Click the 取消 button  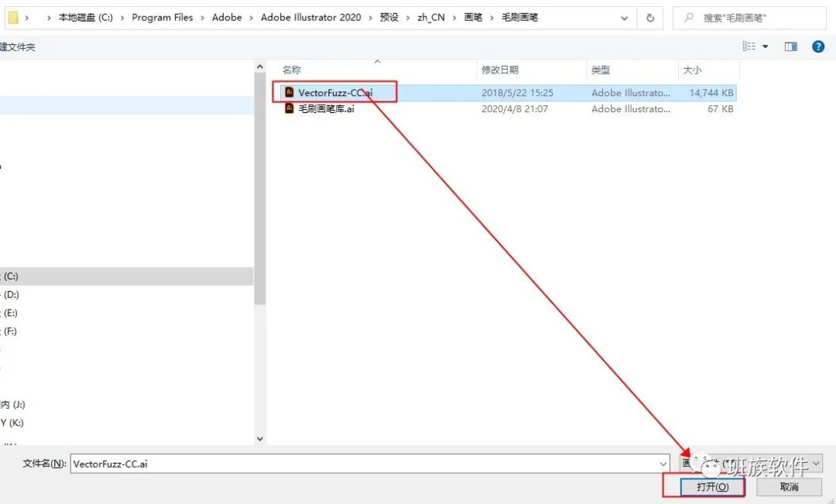pos(789,487)
